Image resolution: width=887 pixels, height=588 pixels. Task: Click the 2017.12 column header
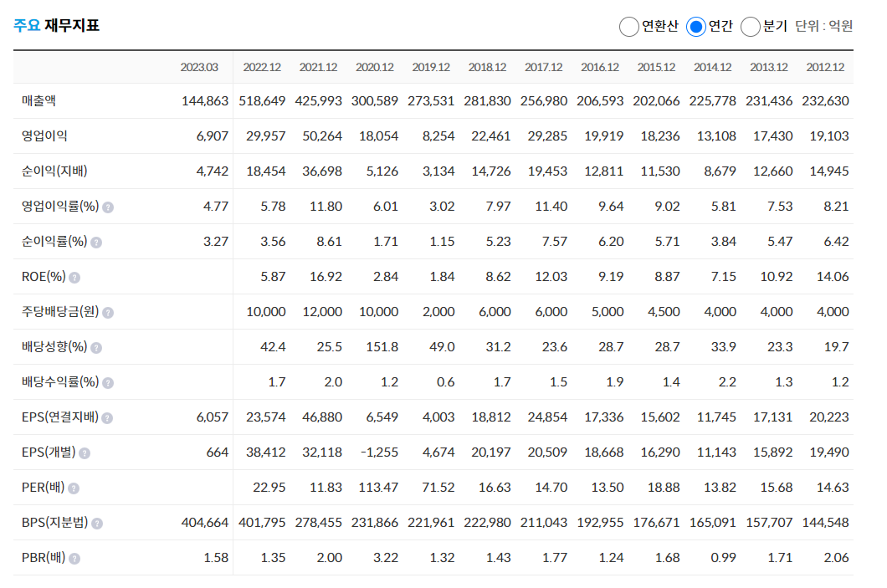(x=544, y=67)
